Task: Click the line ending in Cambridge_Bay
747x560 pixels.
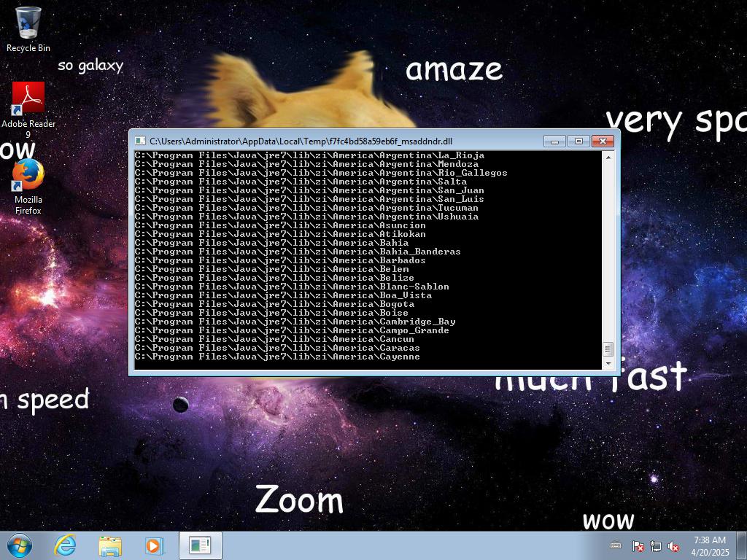Action: point(295,322)
